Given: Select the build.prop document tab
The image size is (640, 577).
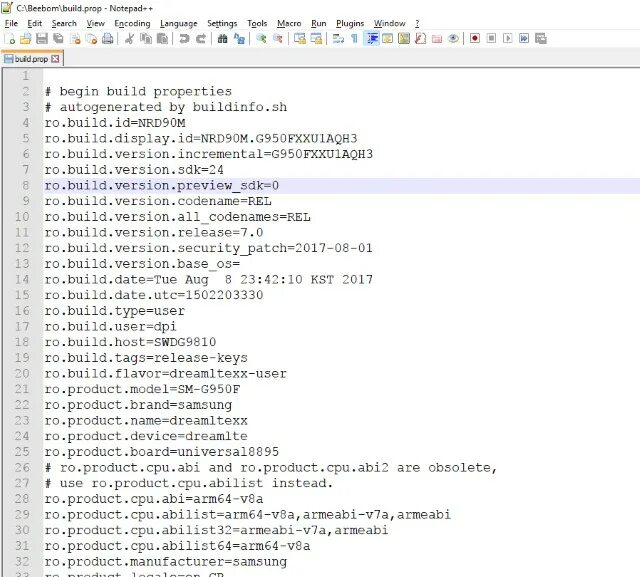Looking at the screenshot, I should pos(32,59).
